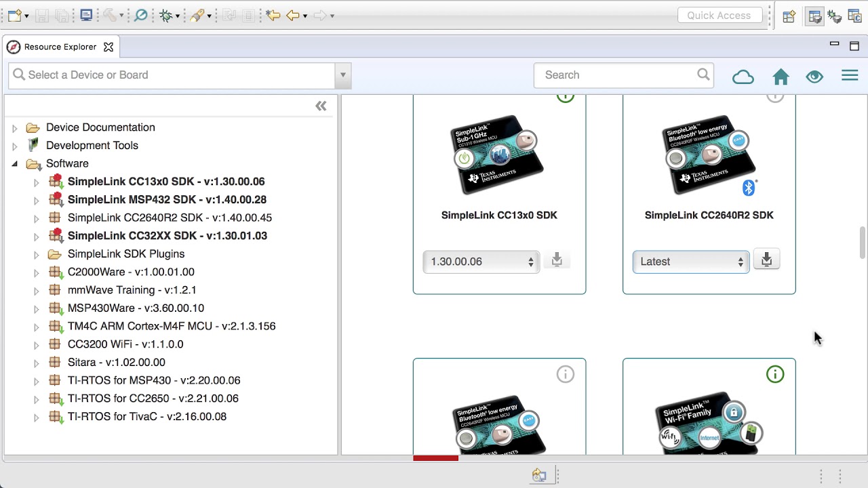The image size is (868, 488).
Task: Click the Open Perspective icon
Action: [x=789, y=16]
